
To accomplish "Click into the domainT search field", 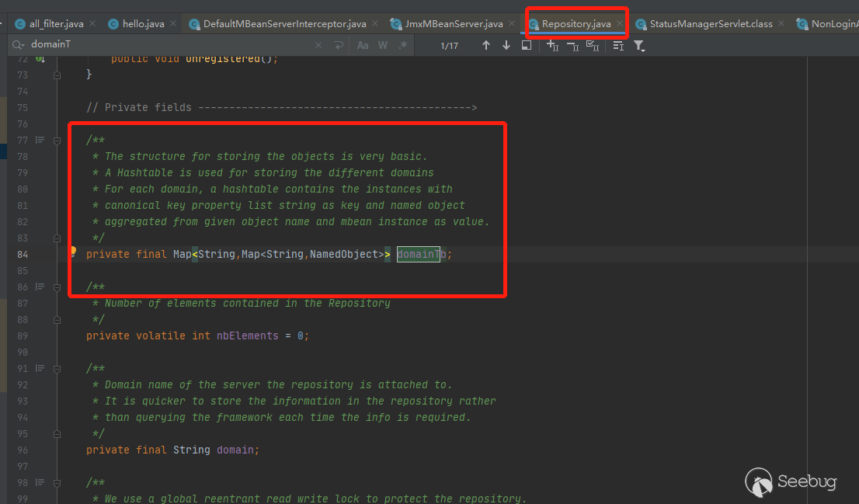I will pos(170,44).
